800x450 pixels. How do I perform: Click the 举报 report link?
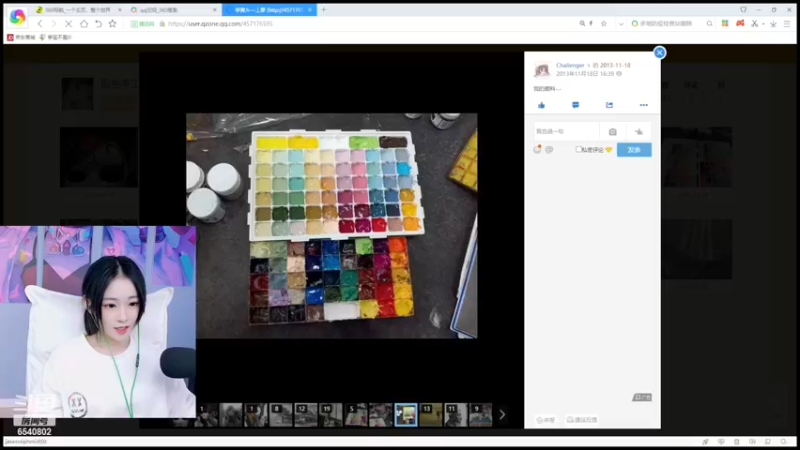(545, 420)
